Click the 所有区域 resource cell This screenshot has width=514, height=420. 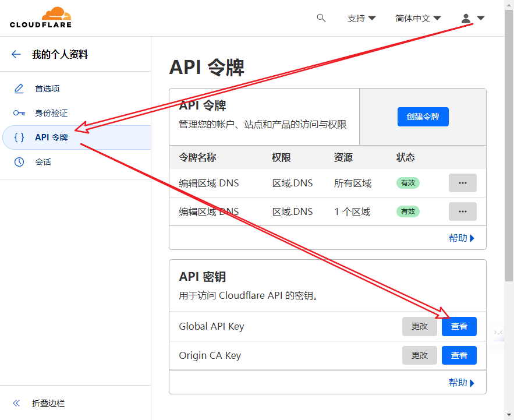pos(353,183)
